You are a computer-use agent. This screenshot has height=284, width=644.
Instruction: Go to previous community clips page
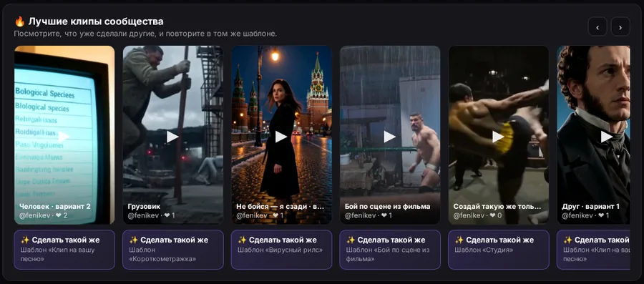pyautogui.click(x=597, y=26)
